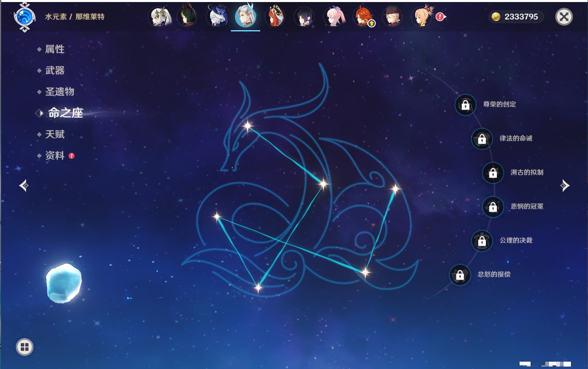
Task: Click the Hydro element emblem icon
Action: pos(24,17)
